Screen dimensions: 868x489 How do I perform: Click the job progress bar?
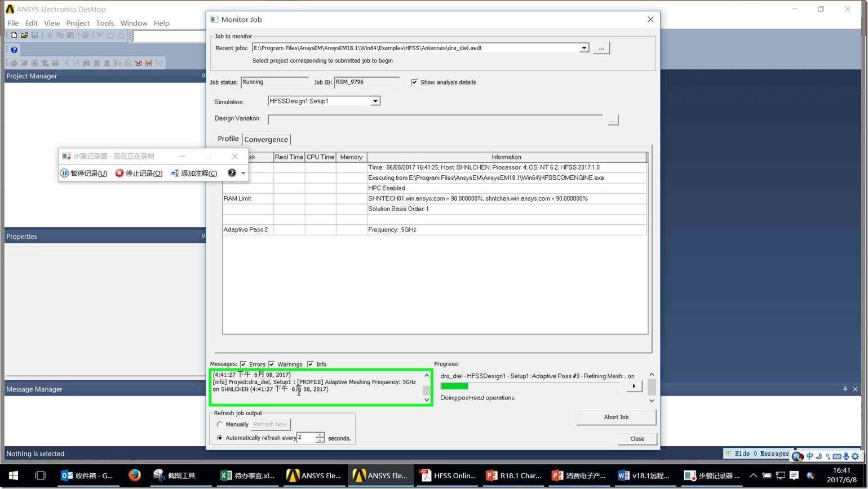point(530,386)
